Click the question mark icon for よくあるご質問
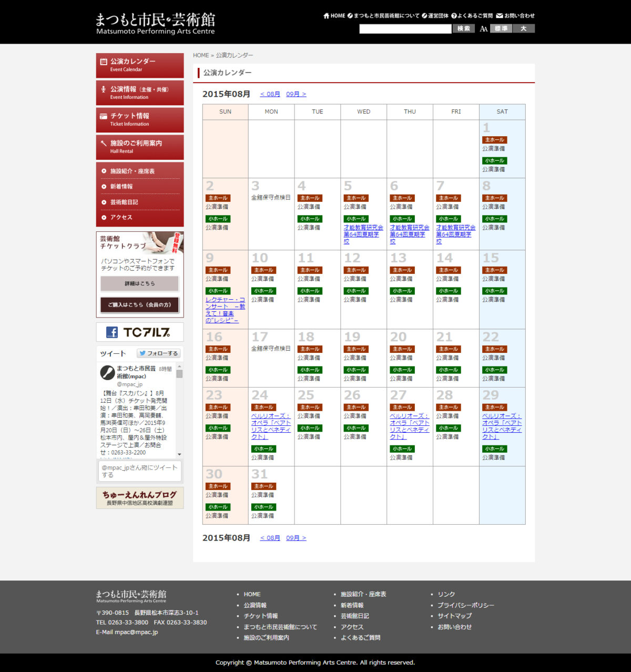Viewport: 631px width, 672px height. pos(454,16)
